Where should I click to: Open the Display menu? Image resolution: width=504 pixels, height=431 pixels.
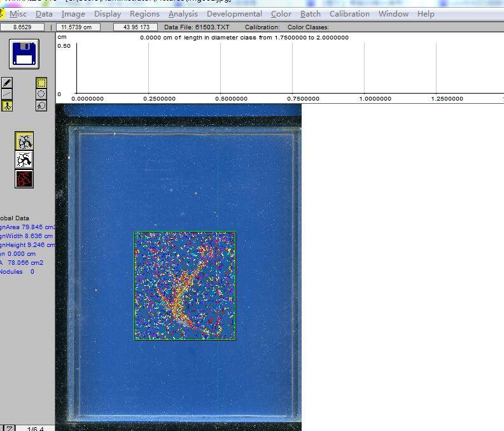tap(108, 14)
